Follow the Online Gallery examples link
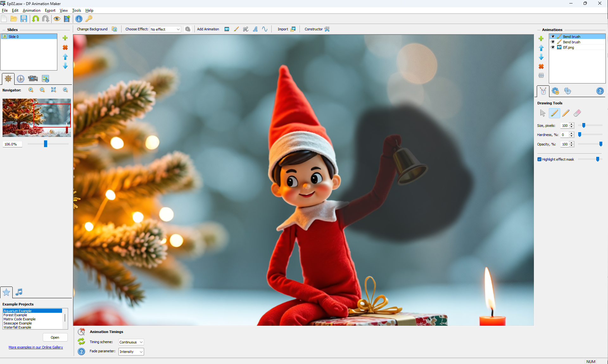 [x=36, y=347]
